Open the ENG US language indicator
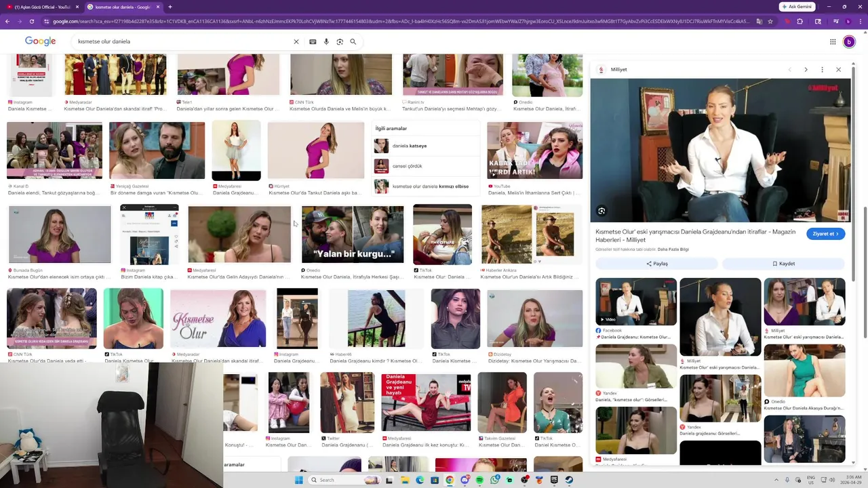This screenshot has width=868, height=488. (x=810, y=480)
